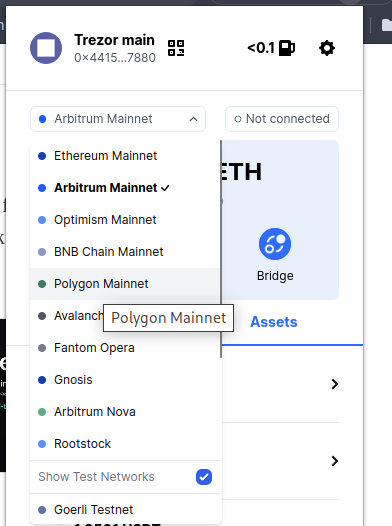The image size is (392, 526).
Task: Click the Not connected status indicator
Action: point(282,119)
